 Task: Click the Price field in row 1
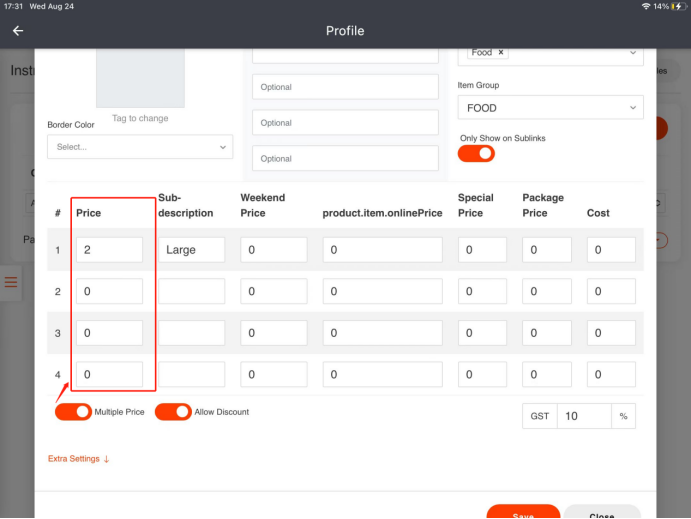pyautogui.click(x=110, y=250)
